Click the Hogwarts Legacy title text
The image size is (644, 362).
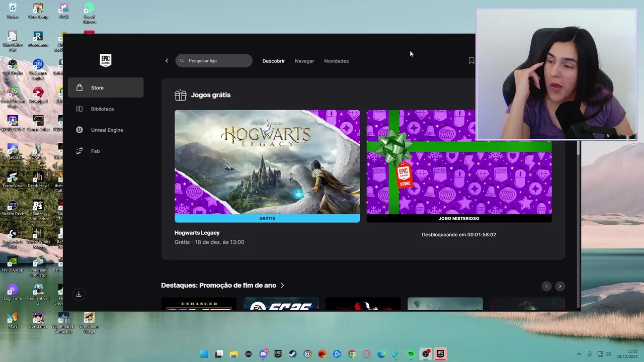[x=197, y=233]
